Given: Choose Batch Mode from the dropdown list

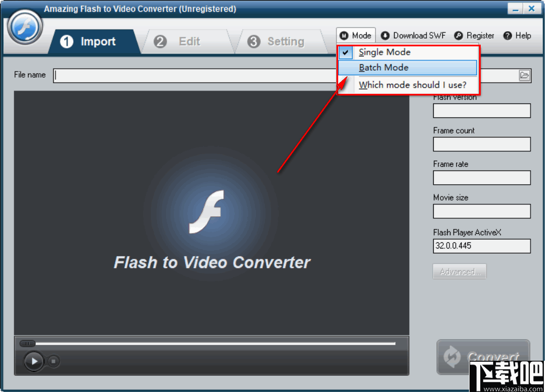Looking at the screenshot, I should coord(384,68).
